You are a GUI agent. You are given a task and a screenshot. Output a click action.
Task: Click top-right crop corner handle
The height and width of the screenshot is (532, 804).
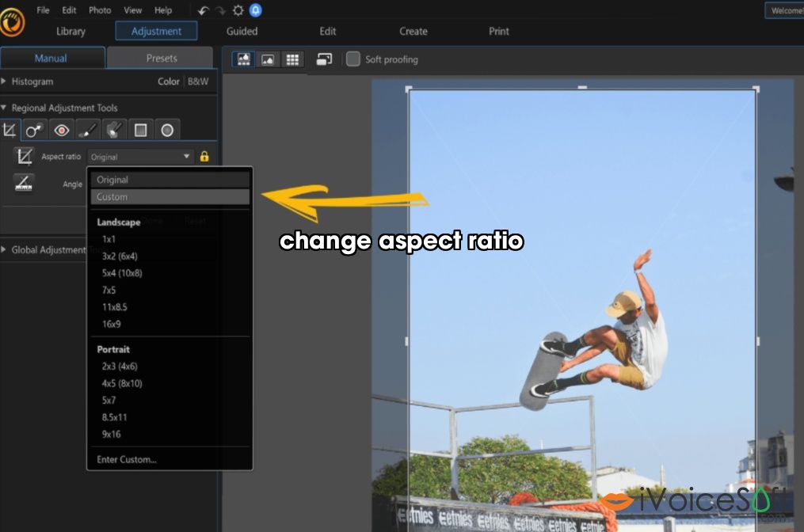756,89
